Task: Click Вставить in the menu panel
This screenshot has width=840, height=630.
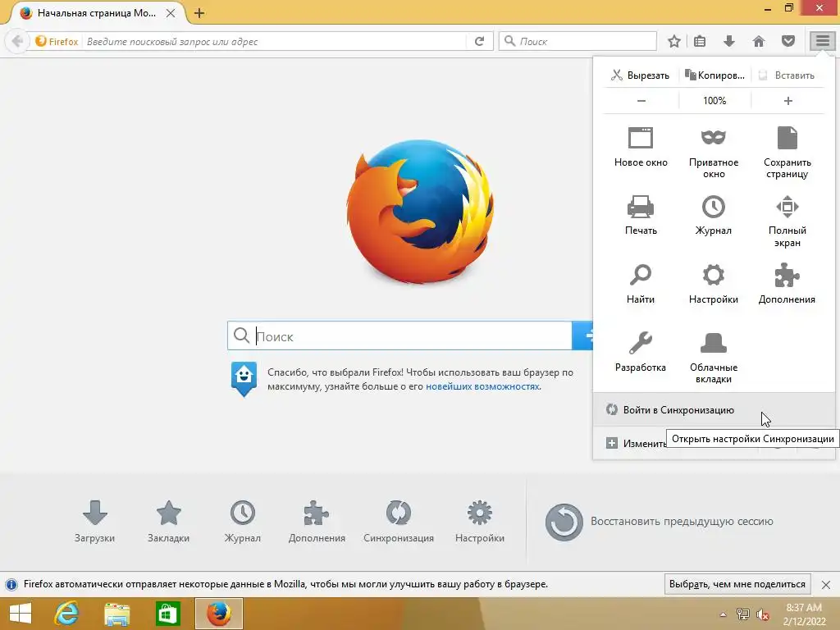Action: (x=787, y=75)
